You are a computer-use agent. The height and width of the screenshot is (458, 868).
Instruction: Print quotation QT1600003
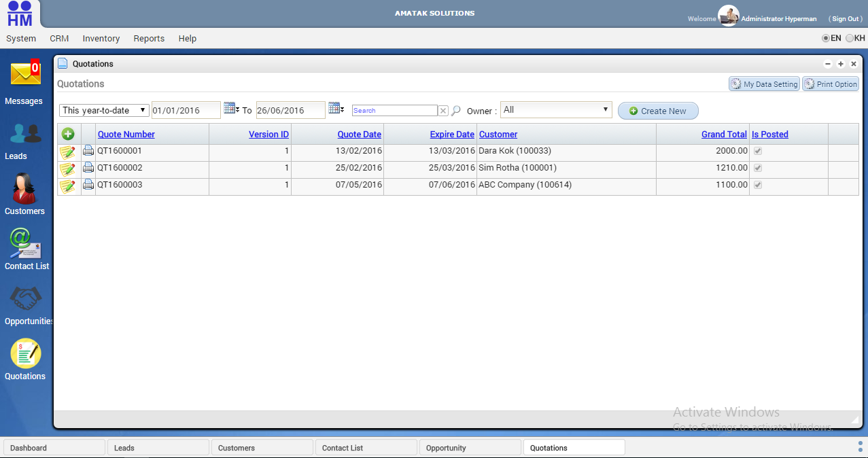(88, 185)
